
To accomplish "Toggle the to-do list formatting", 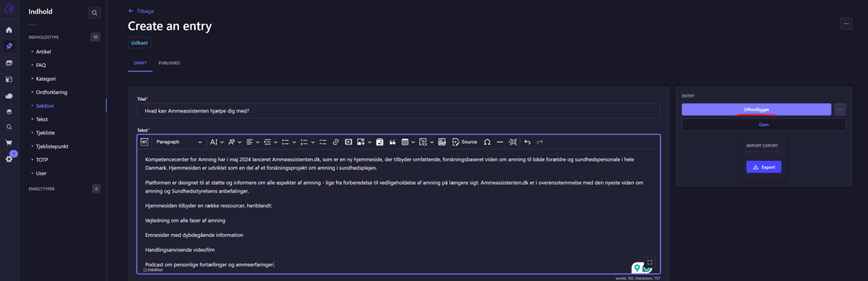I will 323,142.
